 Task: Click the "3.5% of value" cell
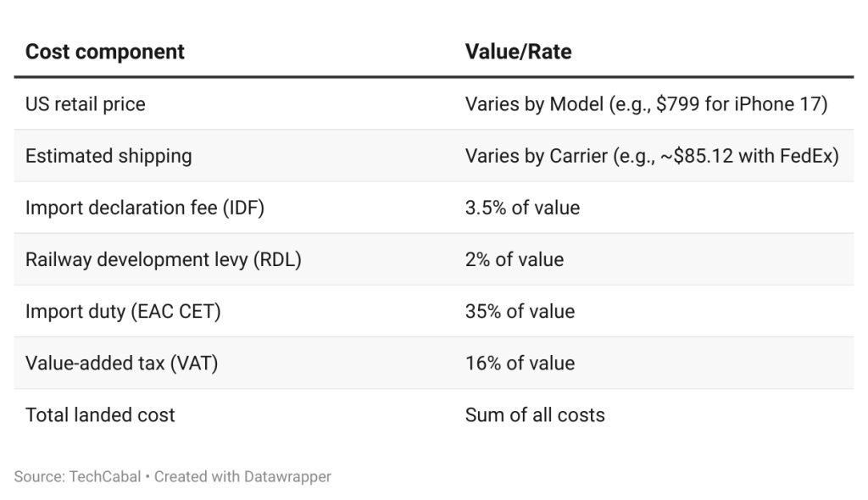pyautogui.click(x=522, y=208)
